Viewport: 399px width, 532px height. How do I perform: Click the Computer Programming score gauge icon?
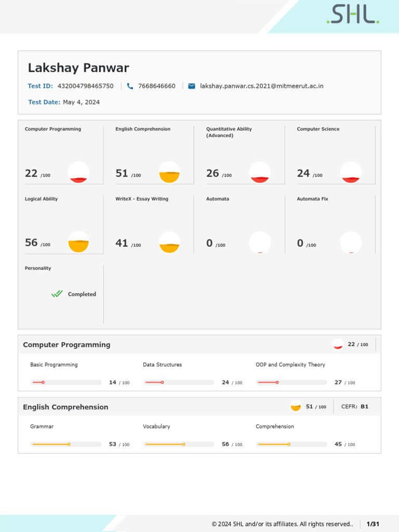coord(78,172)
